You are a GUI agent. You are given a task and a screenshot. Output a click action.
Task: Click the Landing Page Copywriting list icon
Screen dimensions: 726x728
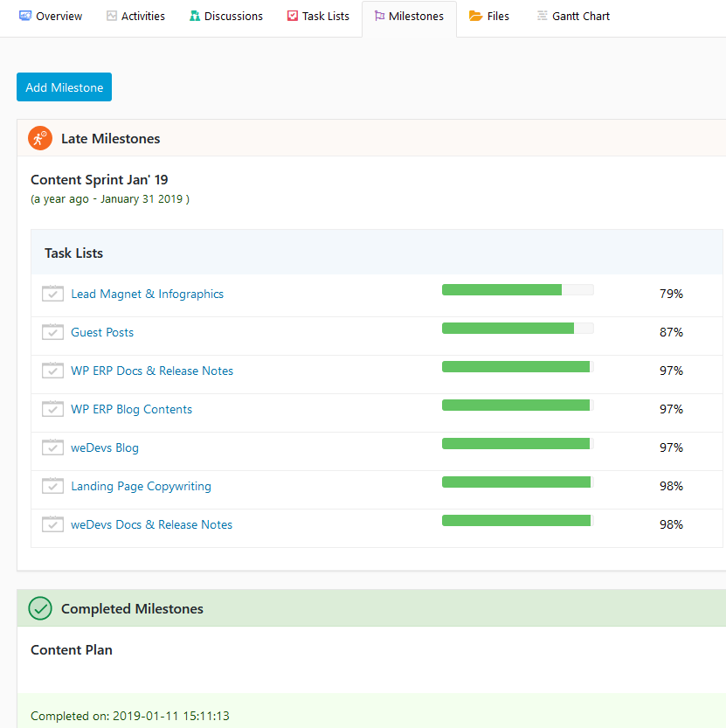(x=53, y=486)
